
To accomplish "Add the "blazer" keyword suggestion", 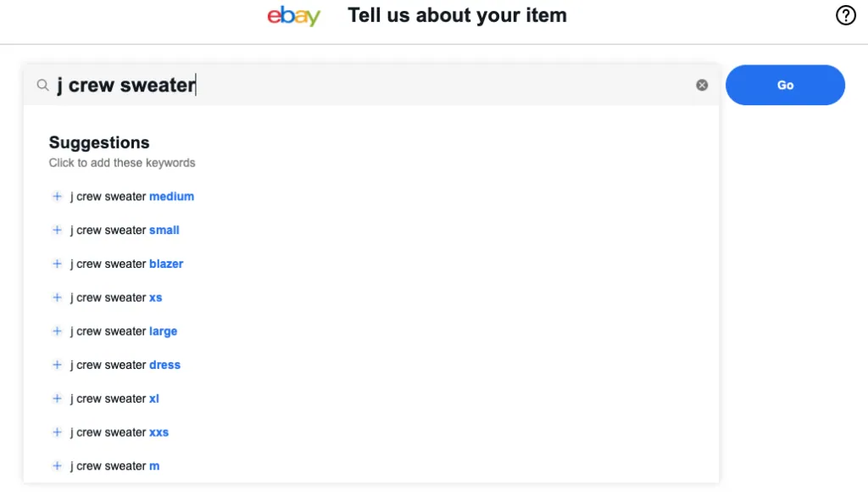I will click(x=127, y=264).
